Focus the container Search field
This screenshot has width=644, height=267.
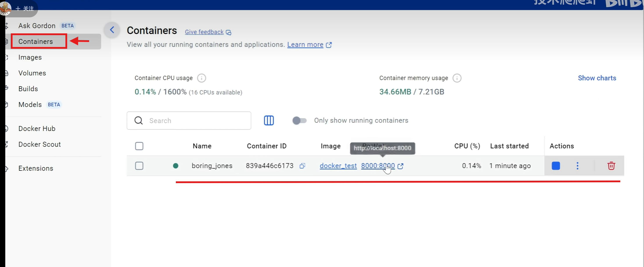[189, 121]
